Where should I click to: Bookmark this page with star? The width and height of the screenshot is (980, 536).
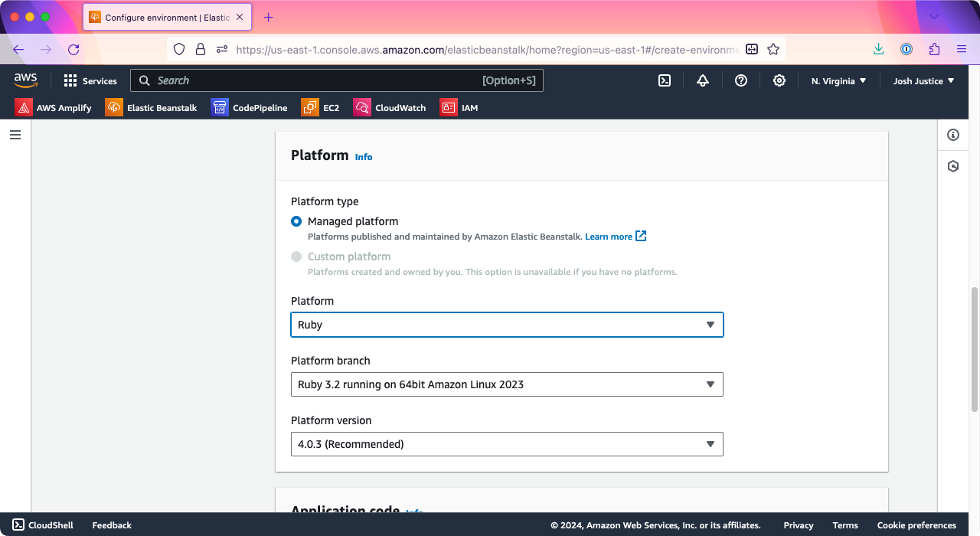773,49
